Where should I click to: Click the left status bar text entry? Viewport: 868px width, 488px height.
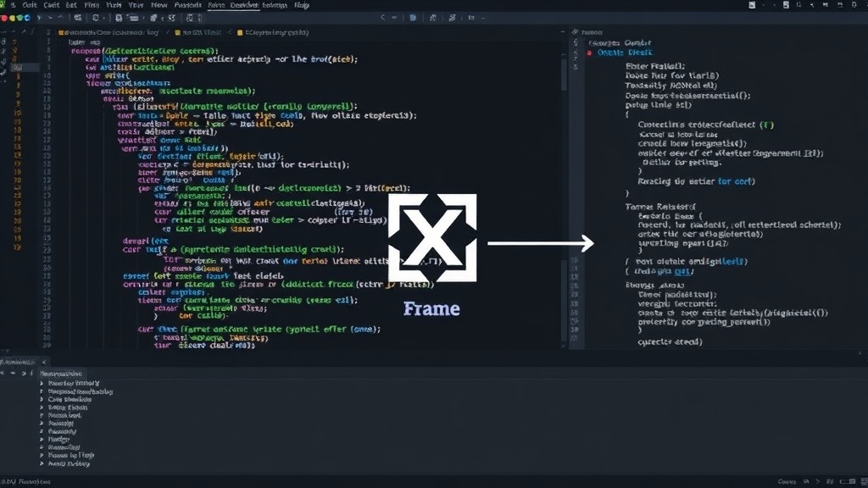click(26, 481)
